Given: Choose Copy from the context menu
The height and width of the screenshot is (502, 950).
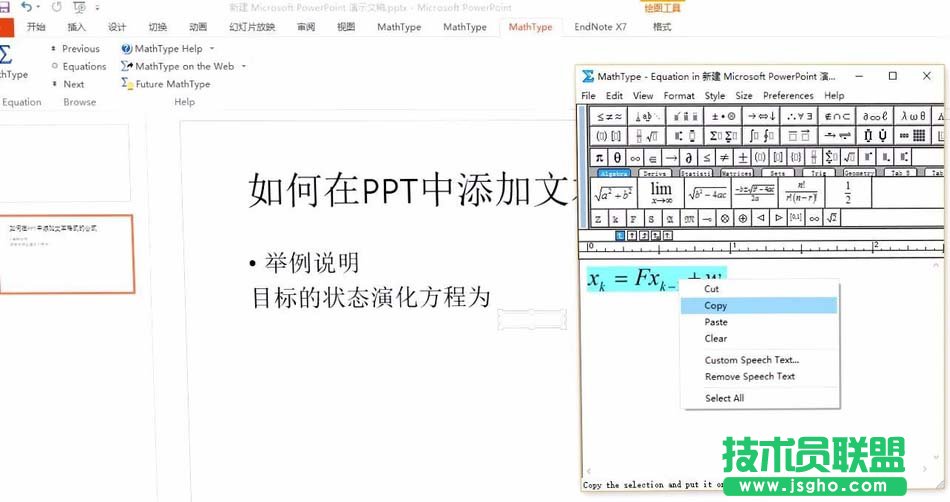Looking at the screenshot, I should coord(759,306).
